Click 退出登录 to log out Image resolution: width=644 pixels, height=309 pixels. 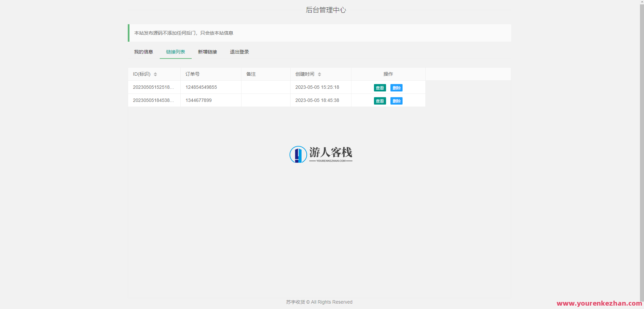[x=239, y=52]
